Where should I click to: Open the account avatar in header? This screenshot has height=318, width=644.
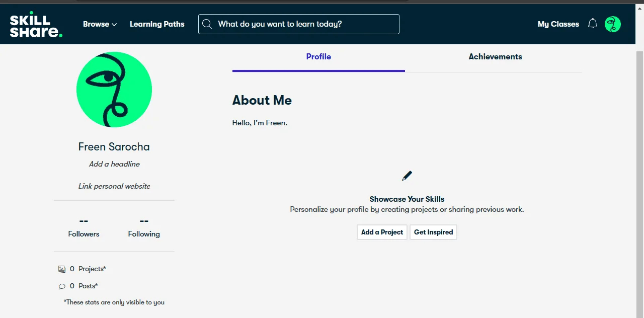point(613,24)
